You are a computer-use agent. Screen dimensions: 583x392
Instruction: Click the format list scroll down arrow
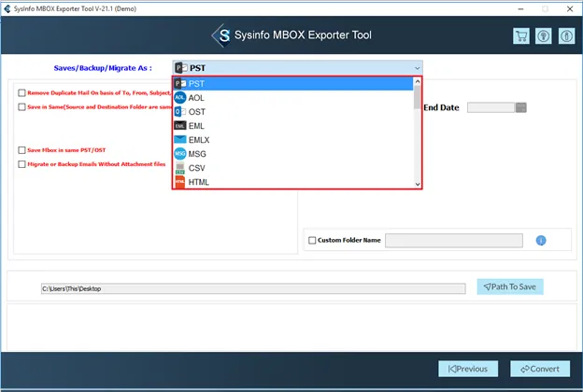[418, 184]
